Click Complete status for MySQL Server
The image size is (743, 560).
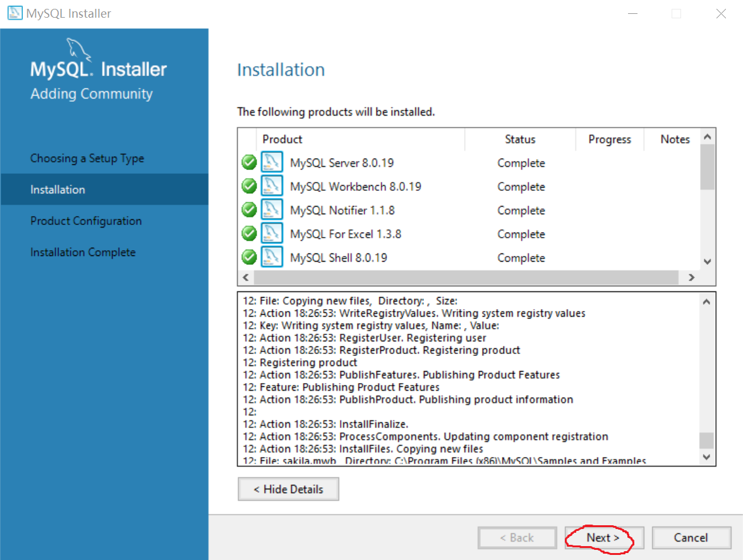click(x=521, y=163)
